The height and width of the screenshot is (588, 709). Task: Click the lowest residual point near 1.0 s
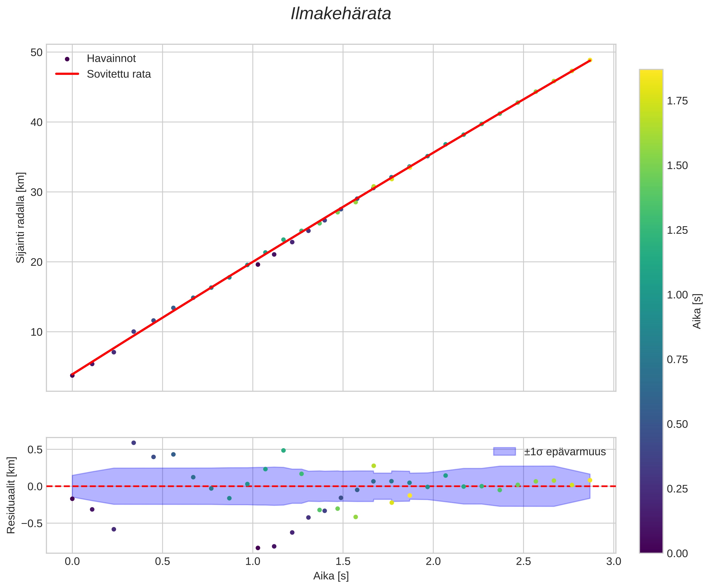click(x=258, y=548)
